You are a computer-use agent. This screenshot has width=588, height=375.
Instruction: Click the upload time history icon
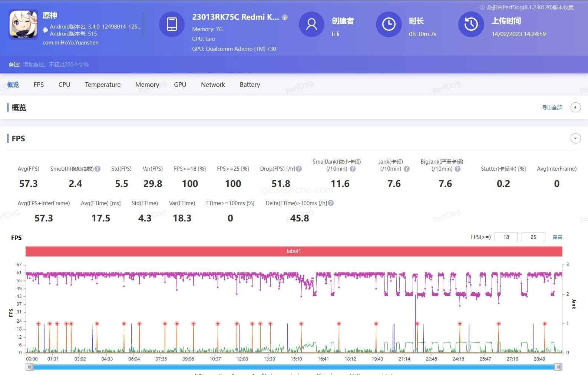pos(471,24)
